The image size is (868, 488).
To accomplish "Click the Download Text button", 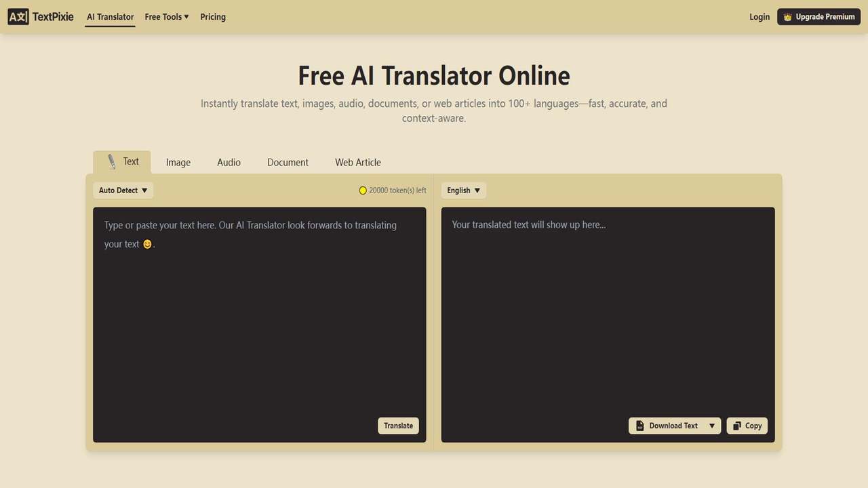I will pos(666,426).
